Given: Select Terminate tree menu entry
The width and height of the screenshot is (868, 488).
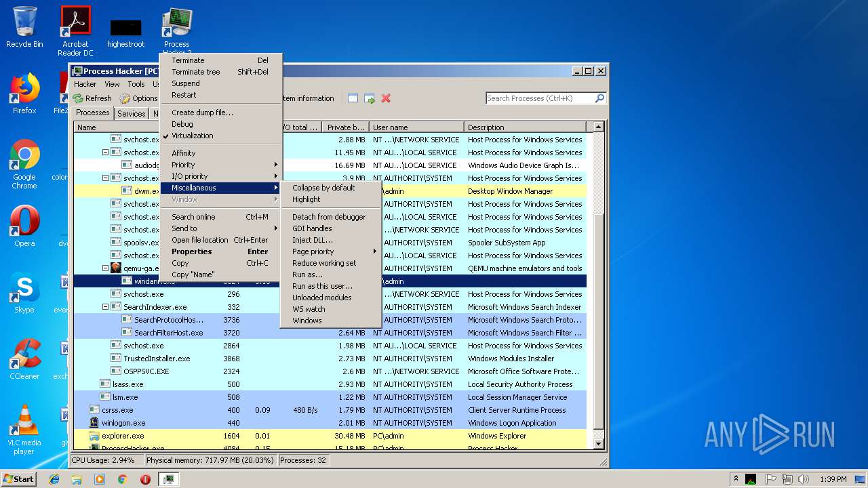Looking at the screenshot, I should click(x=220, y=72).
